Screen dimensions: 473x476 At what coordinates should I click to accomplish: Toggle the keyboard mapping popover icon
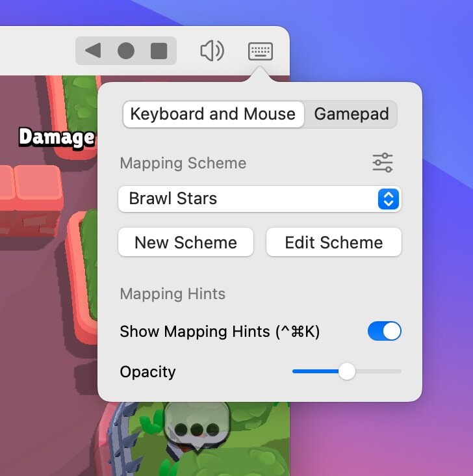[261, 51]
